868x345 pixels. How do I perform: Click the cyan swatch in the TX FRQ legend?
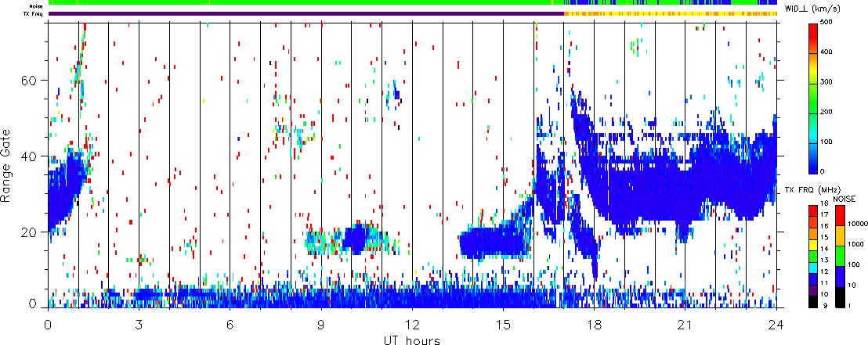812,267
